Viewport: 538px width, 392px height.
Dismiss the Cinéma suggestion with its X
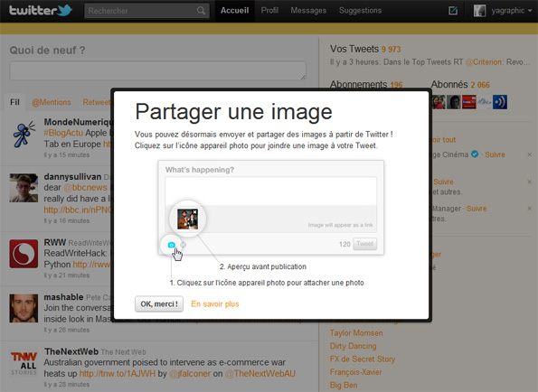[x=530, y=154]
